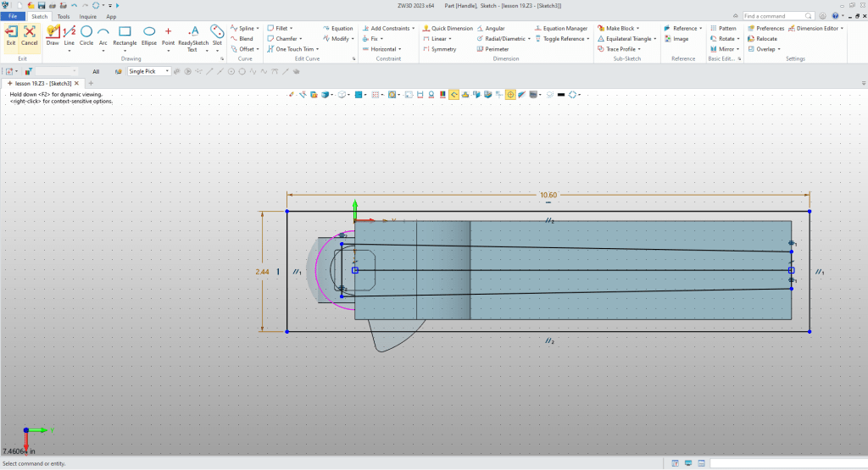
Task: Click the Save icon in quick access
Action: pos(40,5)
